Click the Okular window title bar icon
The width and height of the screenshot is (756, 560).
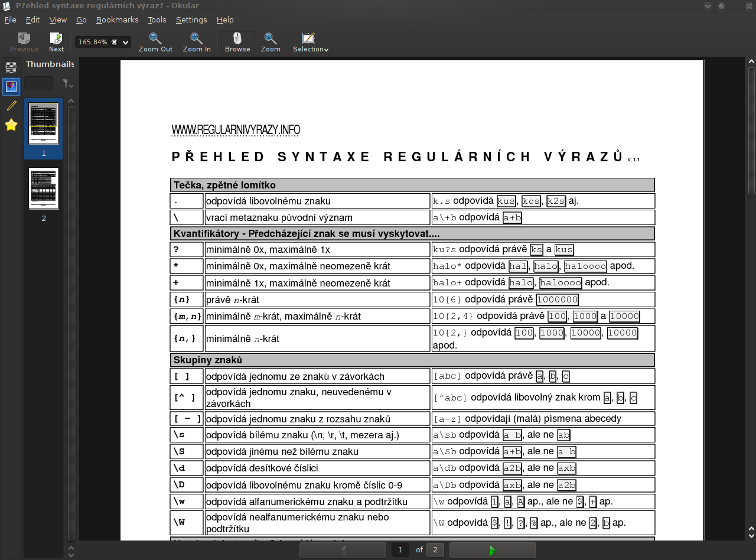[6, 6]
